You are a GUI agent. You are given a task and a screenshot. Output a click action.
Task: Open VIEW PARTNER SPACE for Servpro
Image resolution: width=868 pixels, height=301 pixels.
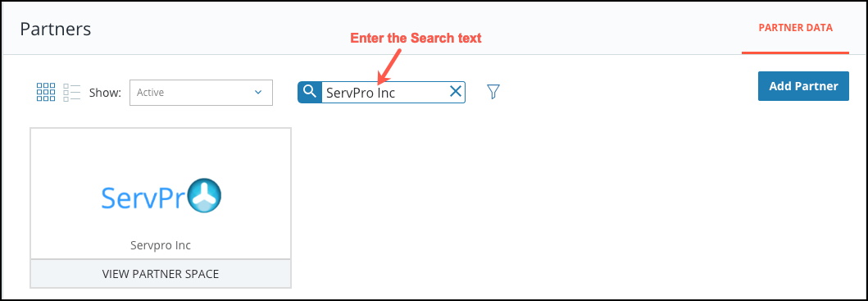tap(161, 273)
